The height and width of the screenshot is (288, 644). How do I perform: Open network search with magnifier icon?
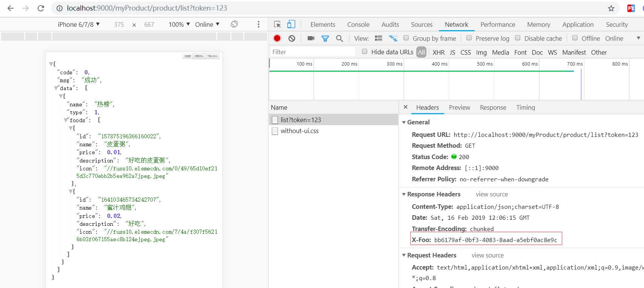339,38
